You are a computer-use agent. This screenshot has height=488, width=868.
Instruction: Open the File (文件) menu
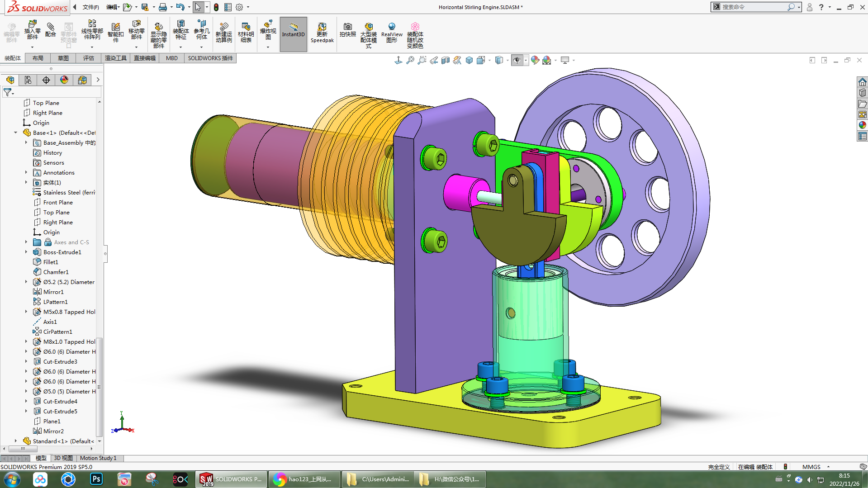click(91, 7)
